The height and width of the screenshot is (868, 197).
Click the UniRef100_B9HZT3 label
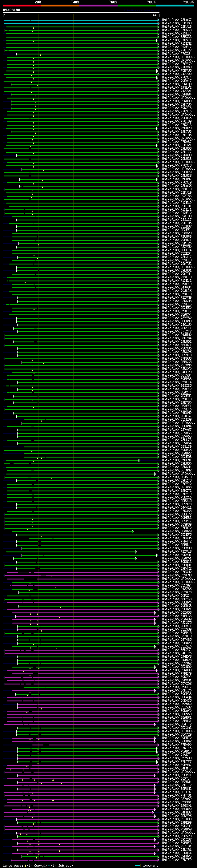pos(177,481)
